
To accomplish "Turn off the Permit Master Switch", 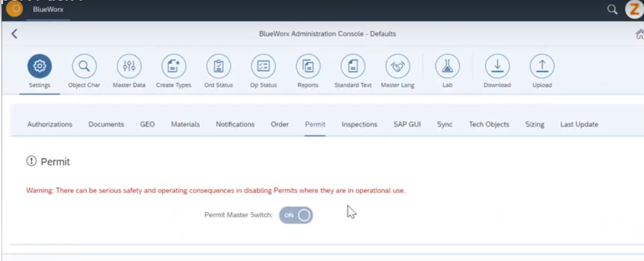I will coord(296,215).
